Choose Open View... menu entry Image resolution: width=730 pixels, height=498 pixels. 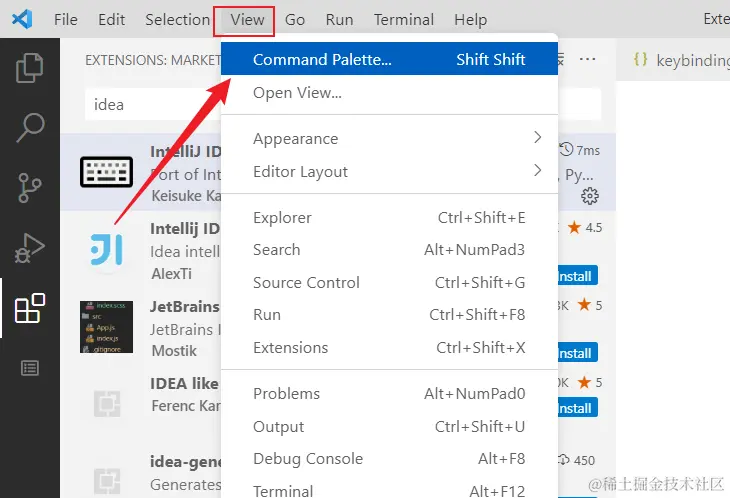[x=389, y=93]
